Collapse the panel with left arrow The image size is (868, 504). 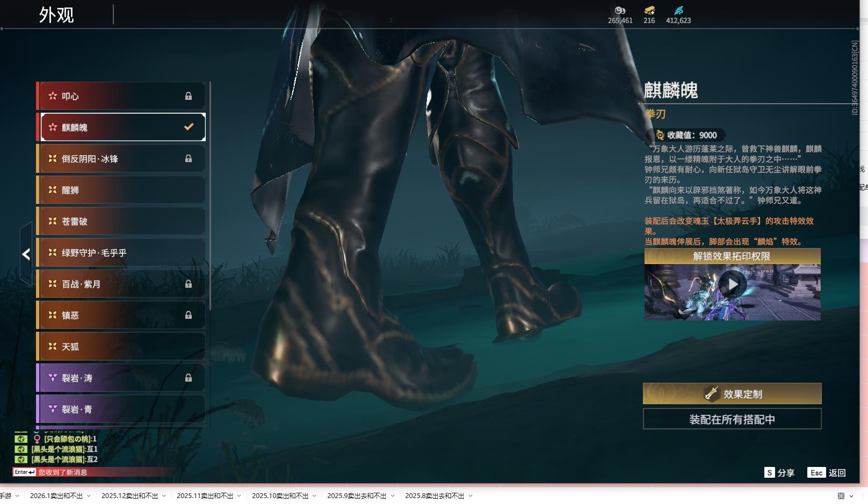(26, 254)
